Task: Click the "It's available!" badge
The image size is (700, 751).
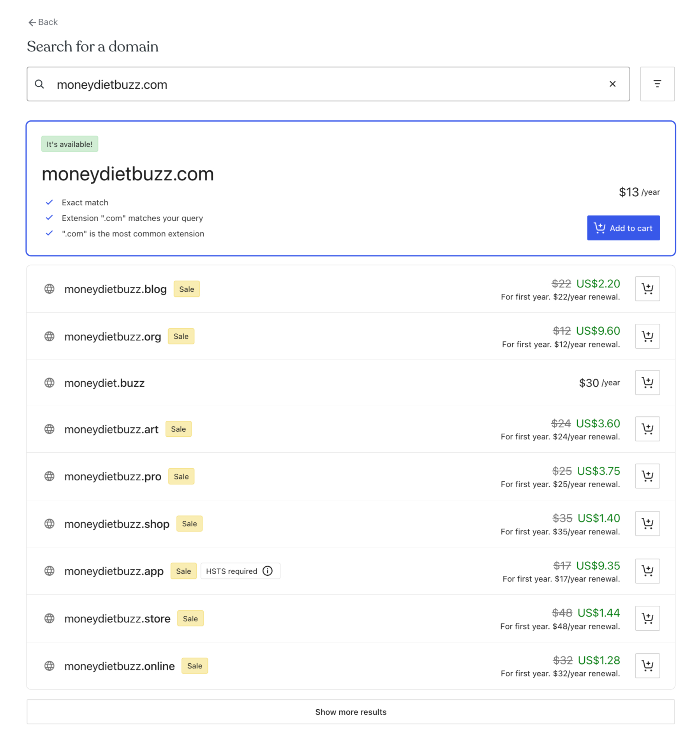Action: pos(70,144)
